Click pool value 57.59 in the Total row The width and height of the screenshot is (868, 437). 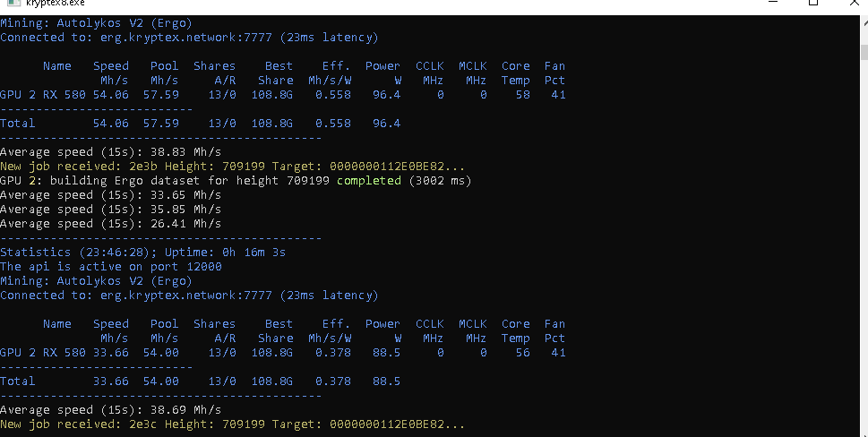click(161, 124)
